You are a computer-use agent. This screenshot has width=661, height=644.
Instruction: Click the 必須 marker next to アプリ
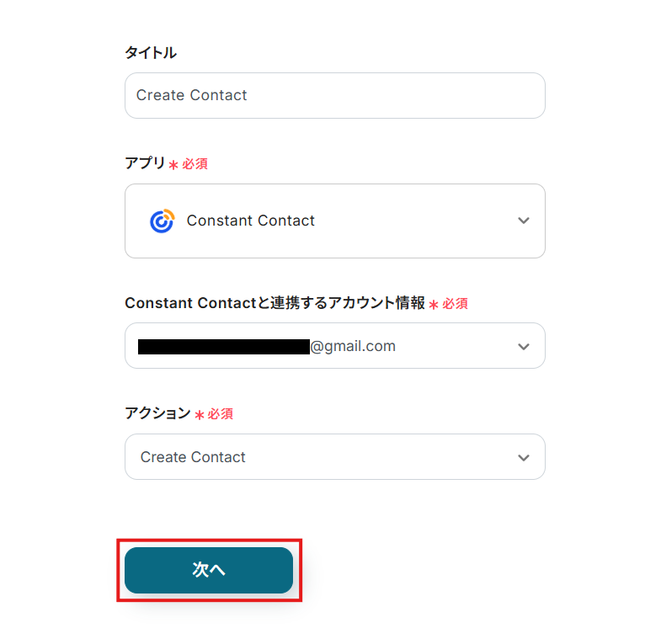[x=195, y=164]
